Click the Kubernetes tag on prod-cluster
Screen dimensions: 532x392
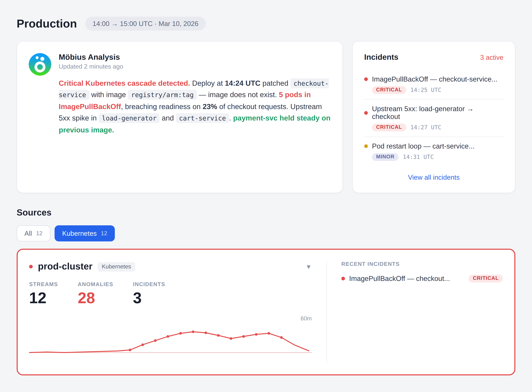point(116,267)
